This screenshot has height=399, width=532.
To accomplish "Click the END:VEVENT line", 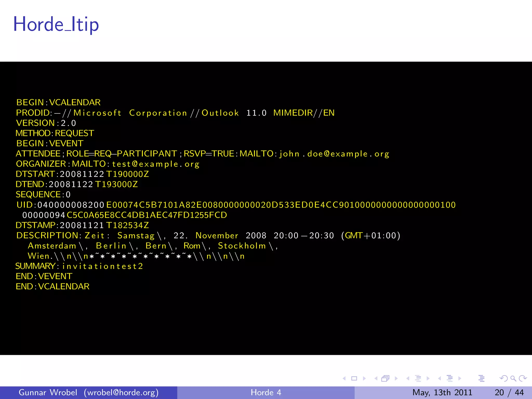I will click(x=44, y=276).
